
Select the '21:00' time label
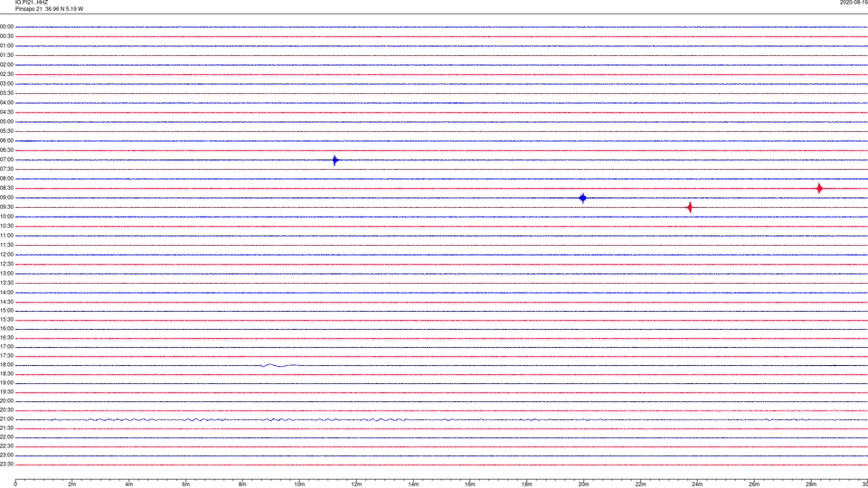6,419
